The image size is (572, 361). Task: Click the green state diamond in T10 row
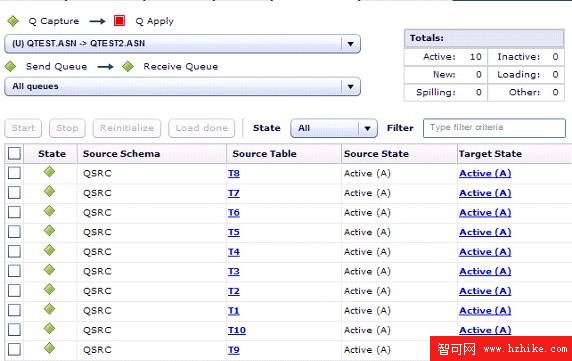pyautogui.click(x=49, y=329)
